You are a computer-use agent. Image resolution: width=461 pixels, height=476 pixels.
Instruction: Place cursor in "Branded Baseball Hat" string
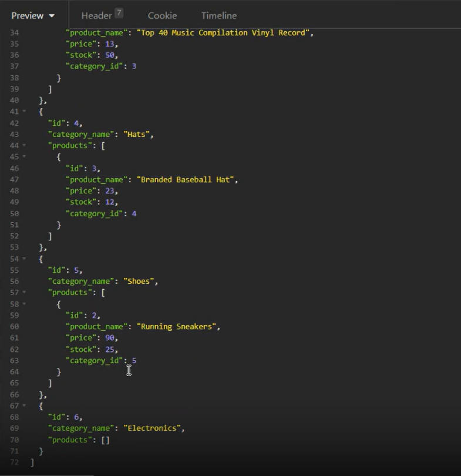tap(186, 180)
